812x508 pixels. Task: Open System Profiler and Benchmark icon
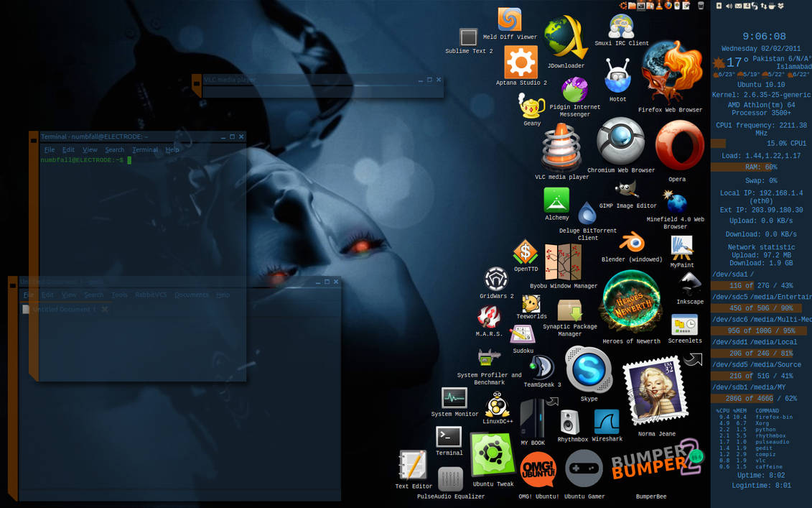click(489, 358)
